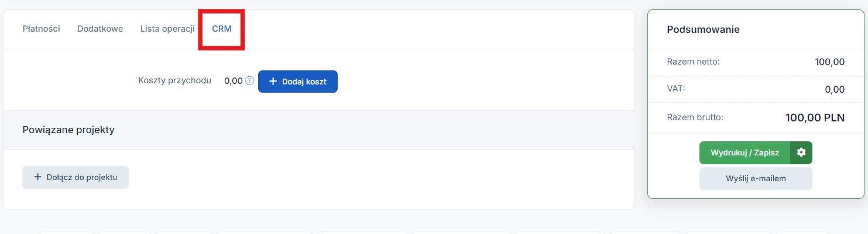Click the VAT amount 0,00
The height and width of the screenshot is (234, 868).
point(833,89)
